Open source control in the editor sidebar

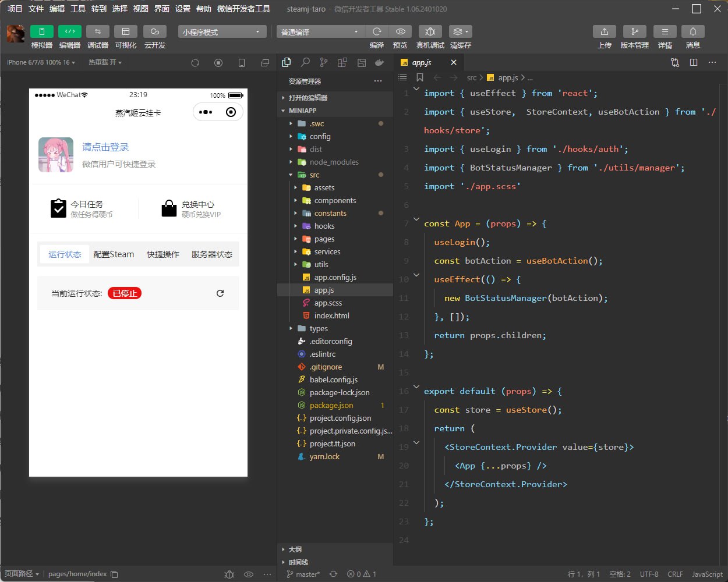pyautogui.click(x=324, y=62)
